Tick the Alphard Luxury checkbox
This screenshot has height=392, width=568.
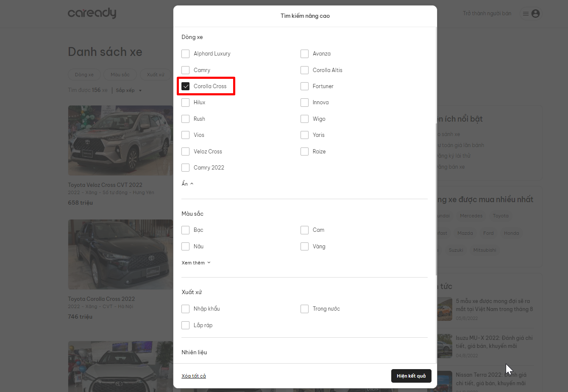click(185, 54)
